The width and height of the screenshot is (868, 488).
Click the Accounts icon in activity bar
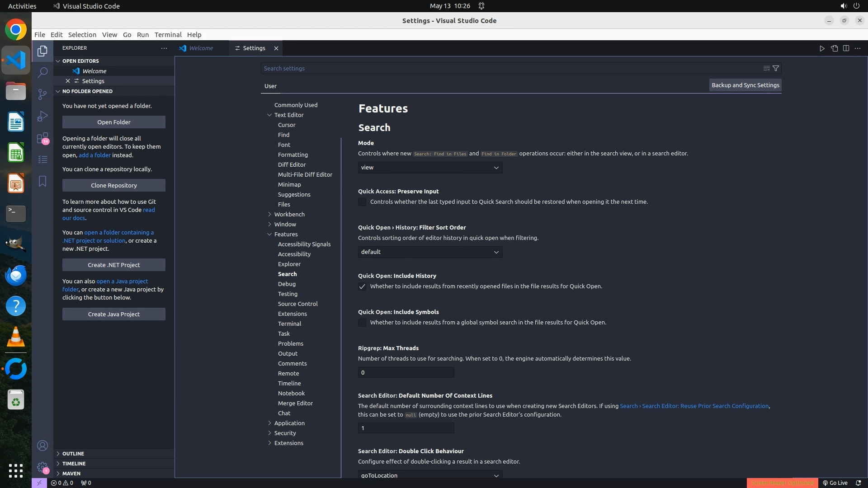[x=42, y=446]
